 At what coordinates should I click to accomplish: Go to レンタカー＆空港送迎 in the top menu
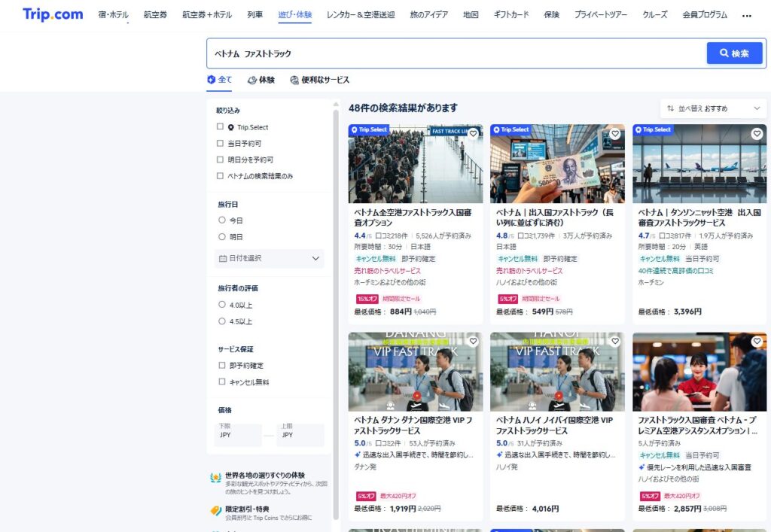coord(360,15)
